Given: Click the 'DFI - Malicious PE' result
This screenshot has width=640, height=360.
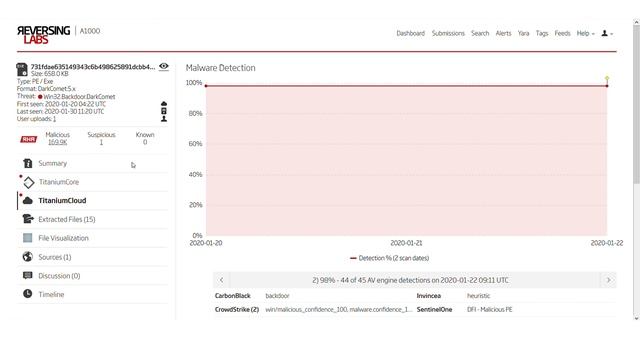Looking at the screenshot, I should point(490,309).
